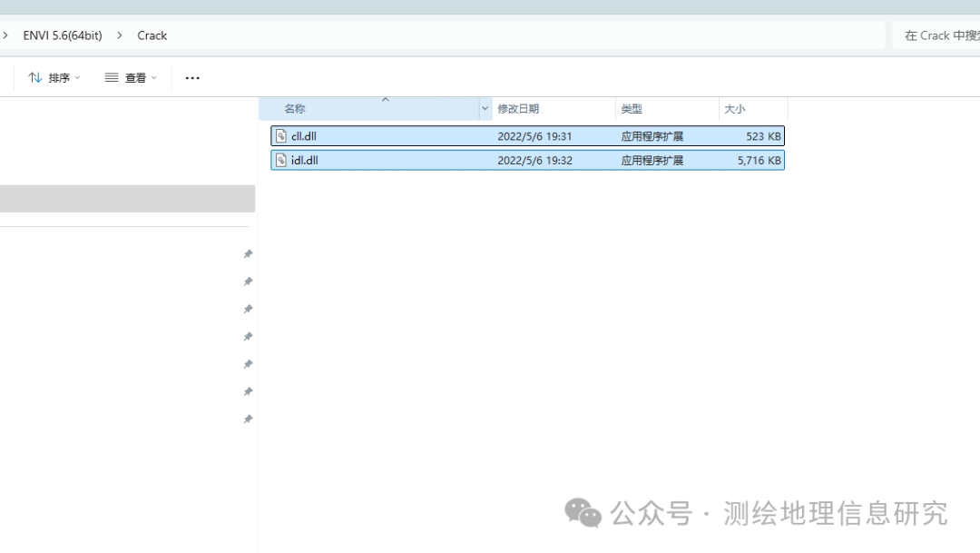980x553 pixels.
Task: Click the topmost pin icon in navigation pane
Action: click(247, 254)
